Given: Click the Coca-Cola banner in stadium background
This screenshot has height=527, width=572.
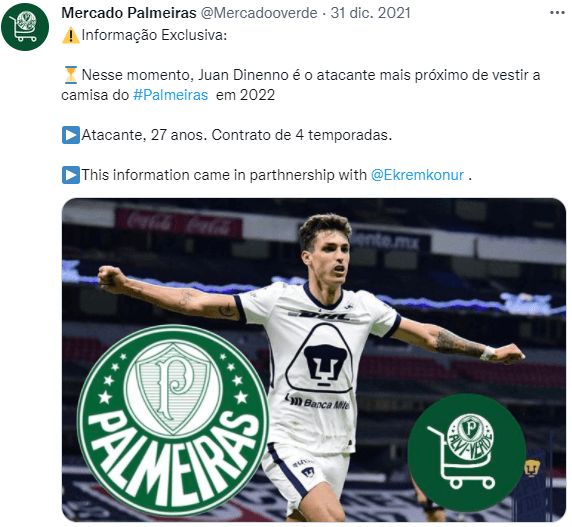Looking at the screenshot, I should pyautogui.click(x=179, y=222).
